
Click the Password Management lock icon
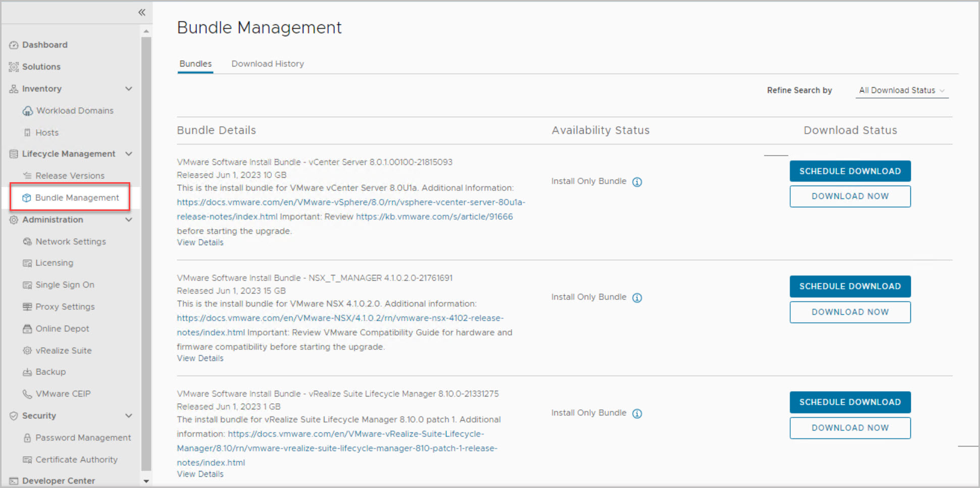click(27, 438)
